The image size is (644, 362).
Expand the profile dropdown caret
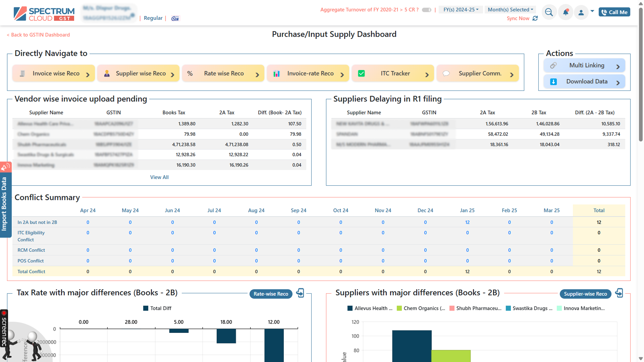click(x=592, y=11)
